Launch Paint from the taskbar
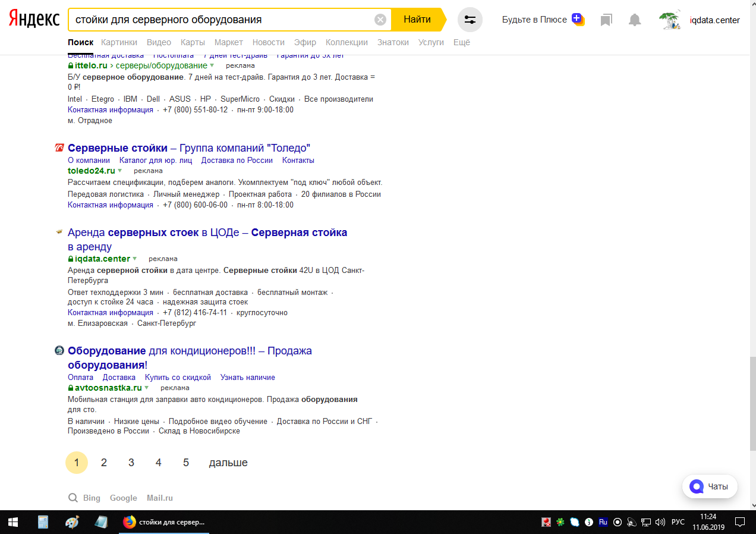 [71, 522]
